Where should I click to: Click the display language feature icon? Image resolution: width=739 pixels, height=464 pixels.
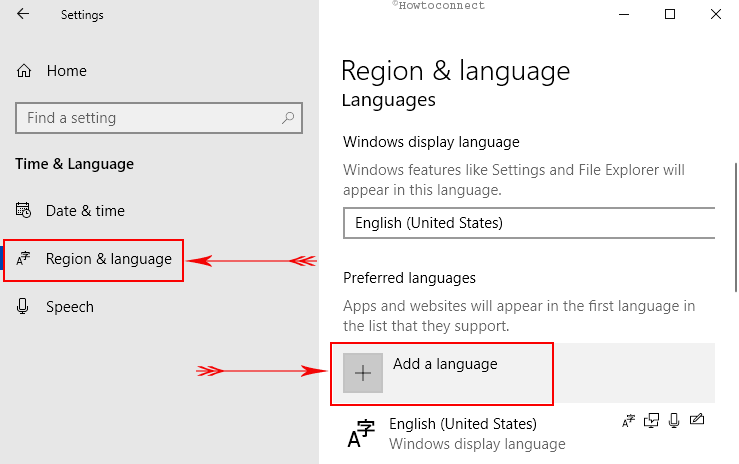(628, 420)
